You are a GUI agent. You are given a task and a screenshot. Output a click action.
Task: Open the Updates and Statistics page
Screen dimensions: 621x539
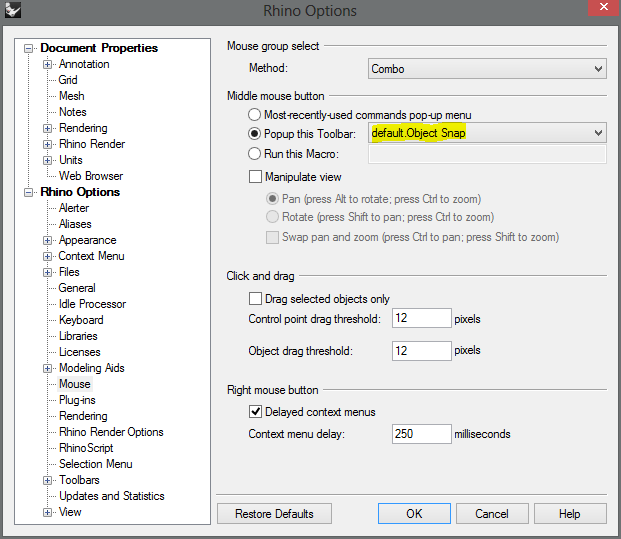[112, 496]
